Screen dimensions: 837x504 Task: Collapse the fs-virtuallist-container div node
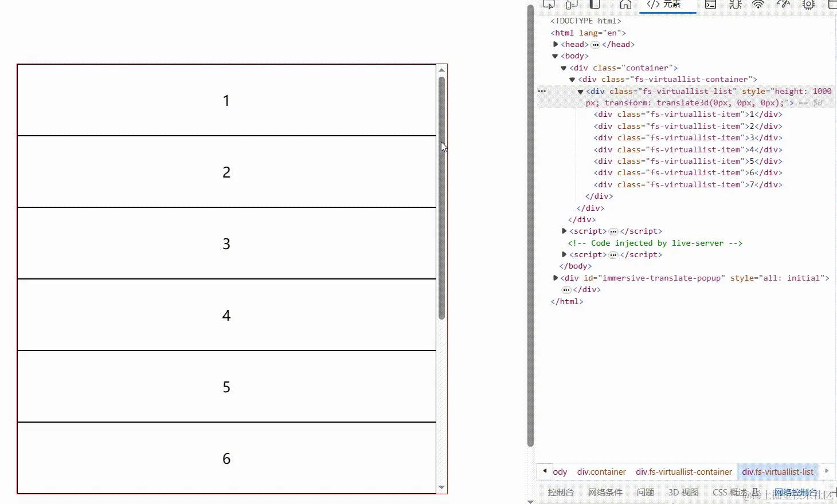(x=572, y=80)
